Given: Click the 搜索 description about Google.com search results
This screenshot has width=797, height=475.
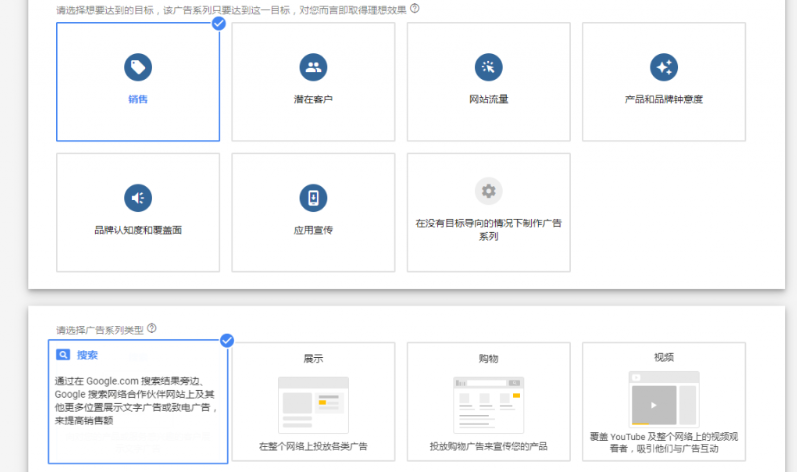Looking at the screenshot, I should [136, 400].
